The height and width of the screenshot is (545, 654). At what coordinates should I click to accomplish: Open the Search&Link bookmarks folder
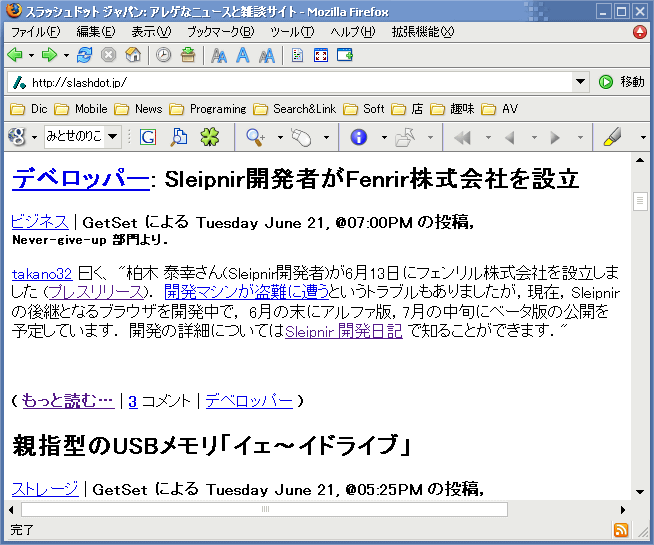[x=294, y=109]
